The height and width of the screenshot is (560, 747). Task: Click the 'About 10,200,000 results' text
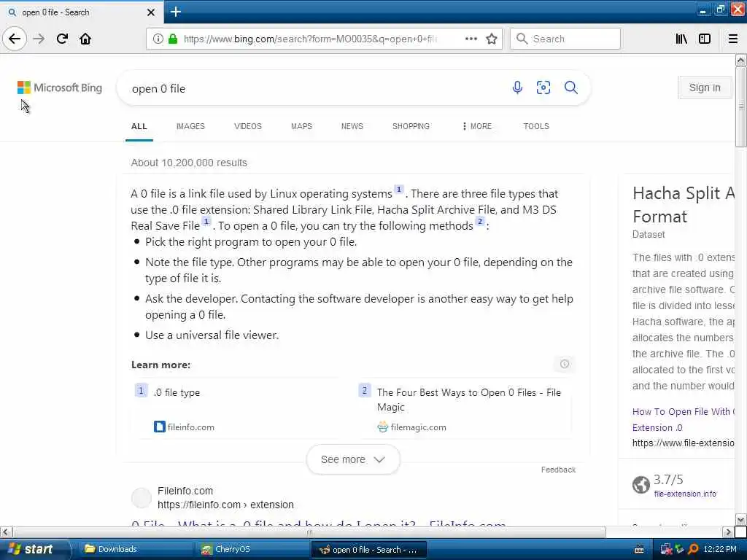(x=189, y=163)
